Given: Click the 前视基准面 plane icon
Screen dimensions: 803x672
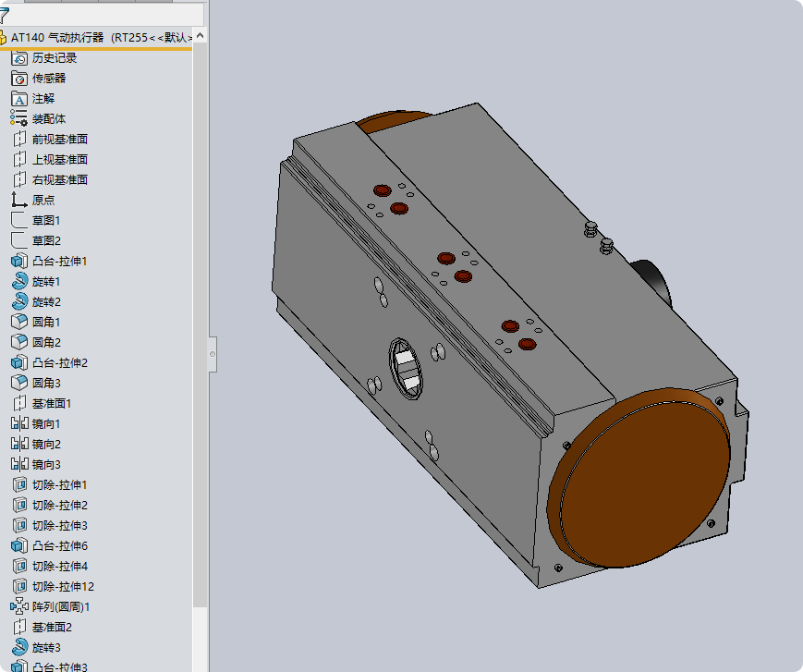Looking at the screenshot, I should click(19, 139).
